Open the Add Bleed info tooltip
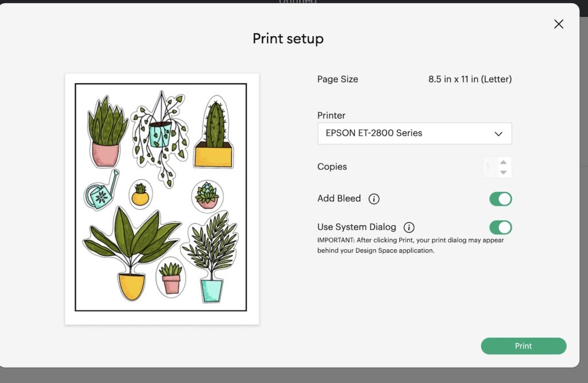Screen dimensions: 588x383 374,199
